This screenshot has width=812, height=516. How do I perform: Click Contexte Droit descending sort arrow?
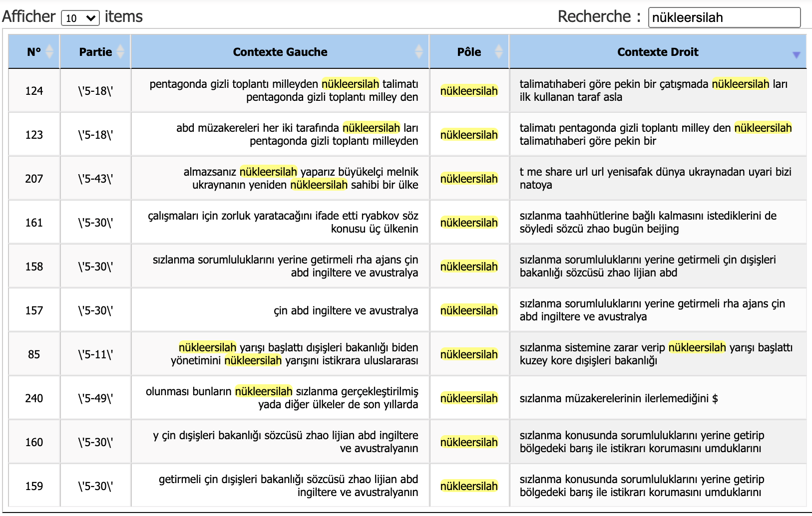(x=797, y=55)
